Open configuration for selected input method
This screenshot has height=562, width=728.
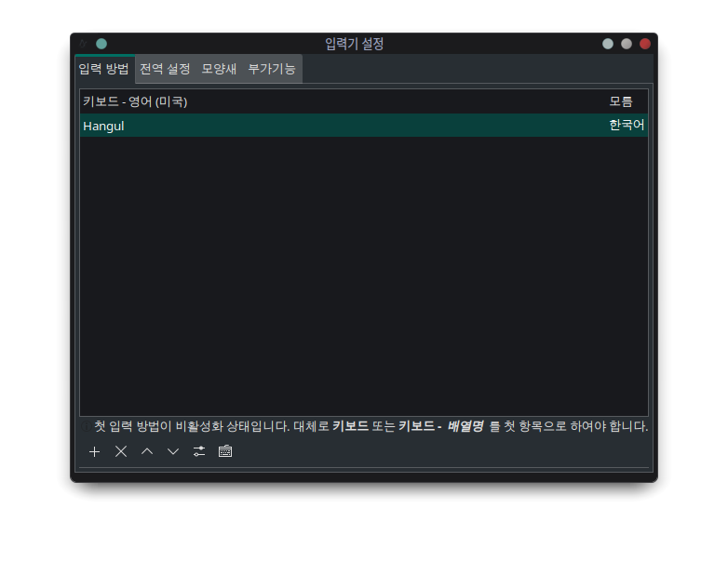[199, 451]
